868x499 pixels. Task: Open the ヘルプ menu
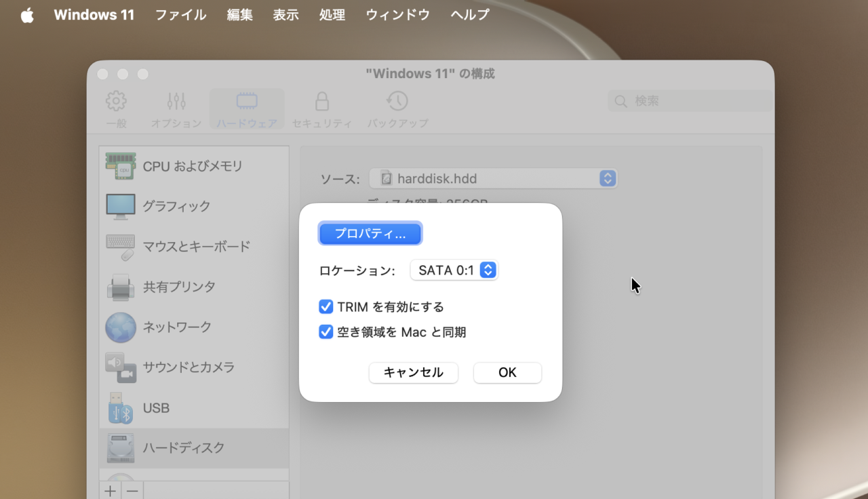pos(470,15)
